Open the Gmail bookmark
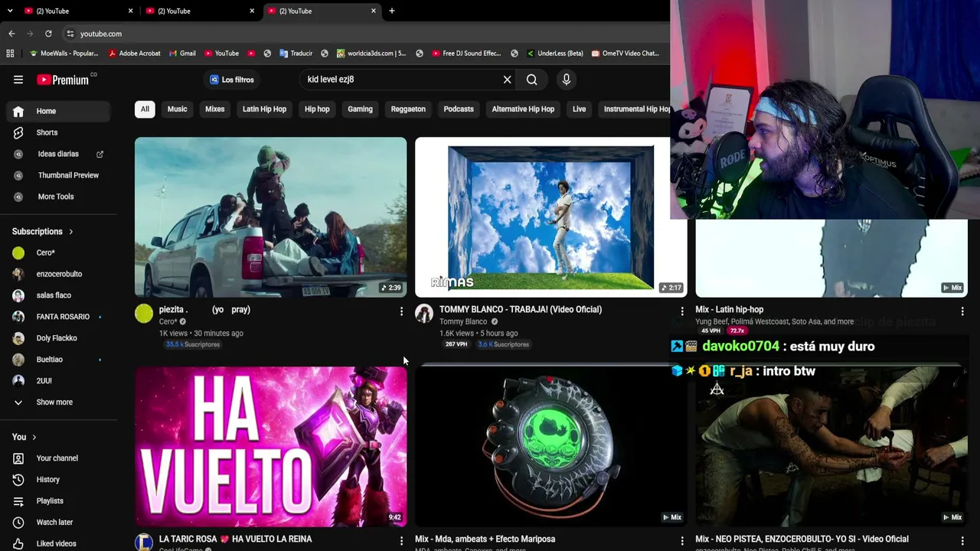This screenshot has height=551, width=980. [182, 54]
